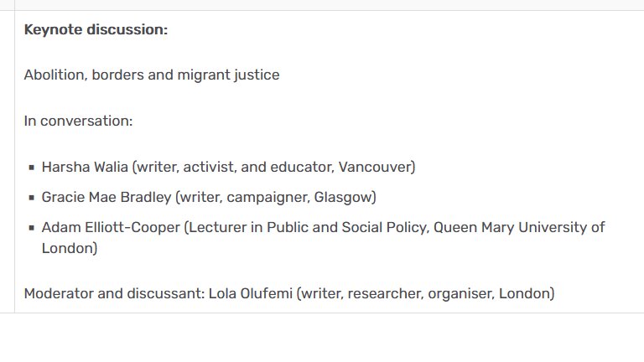Click 'writer, campaigner' in Gracie Mae Bradley entry
This screenshot has width=644, height=362.
click(244, 198)
